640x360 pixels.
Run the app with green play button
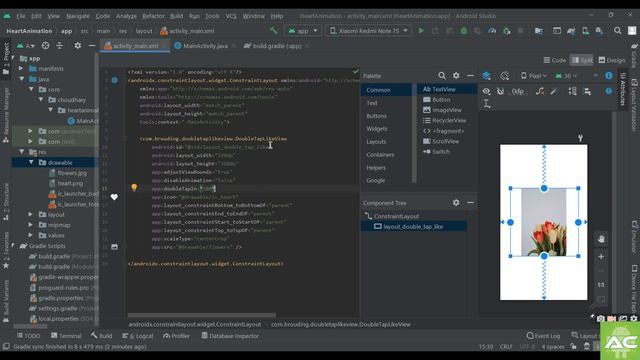click(x=421, y=31)
